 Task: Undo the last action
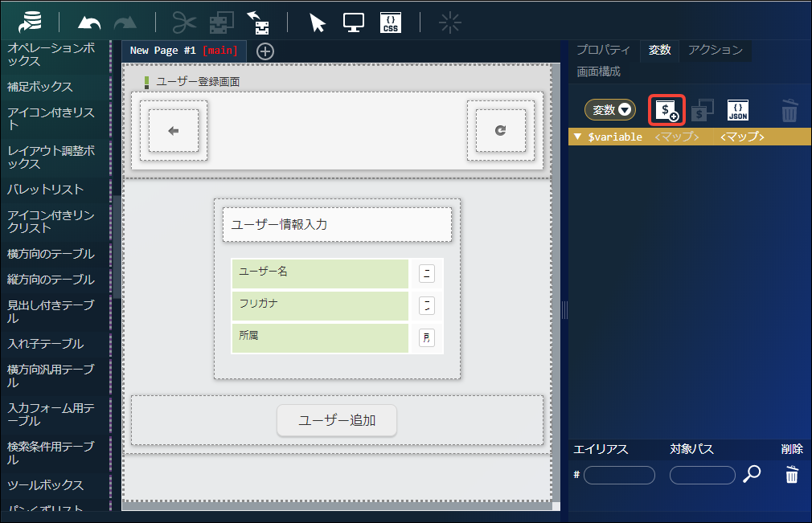tap(88, 22)
